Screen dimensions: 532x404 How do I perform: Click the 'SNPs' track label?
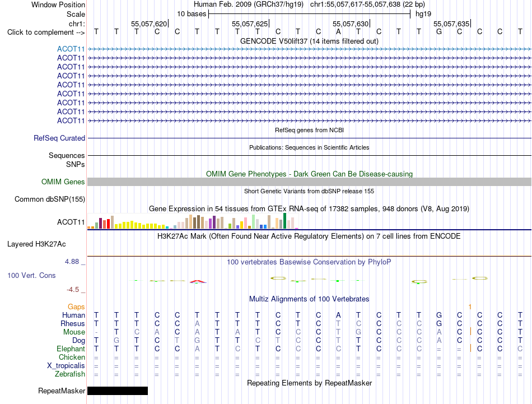76,164
